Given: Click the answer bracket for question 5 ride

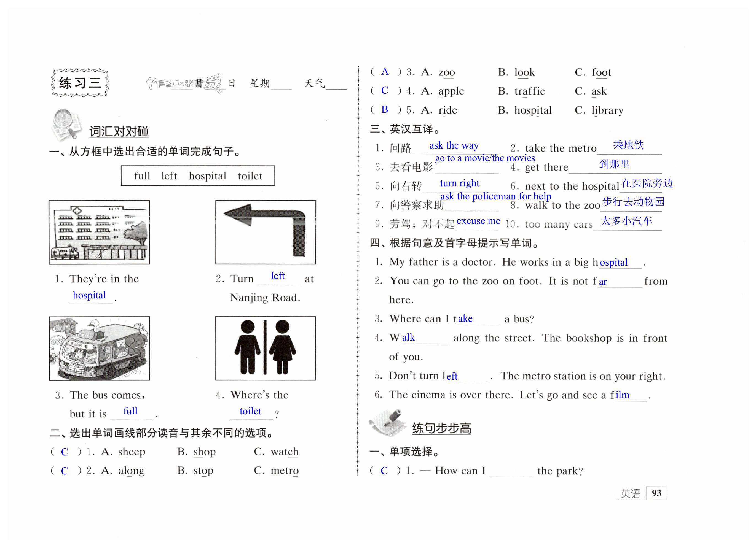Looking at the screenshot, I should (385, 110).
